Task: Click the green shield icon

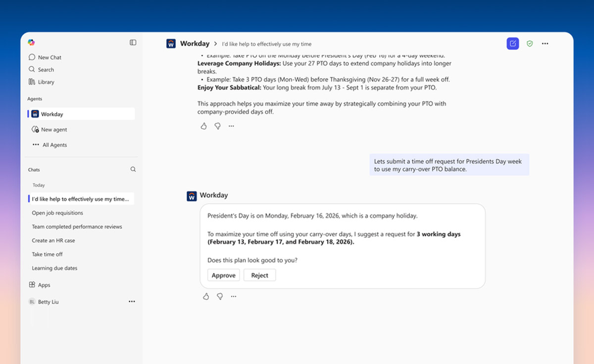Action: pyautogui.click(x=530, y=44)
